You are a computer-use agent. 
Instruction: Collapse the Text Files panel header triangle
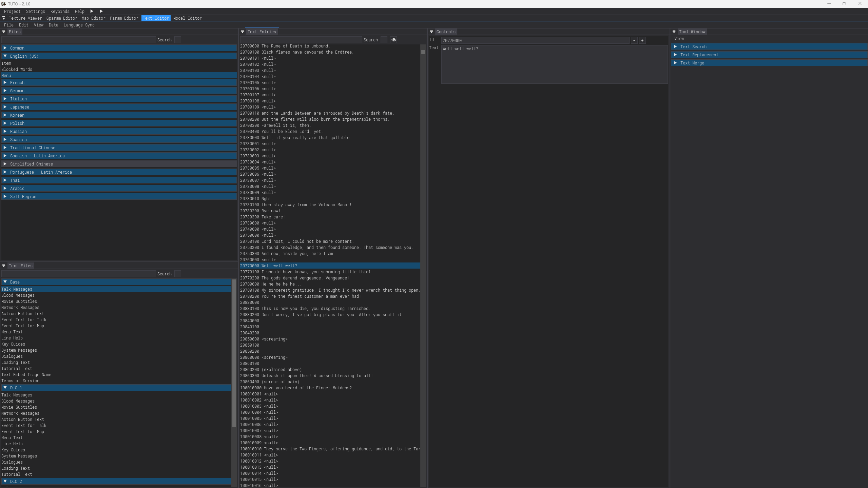4,266
